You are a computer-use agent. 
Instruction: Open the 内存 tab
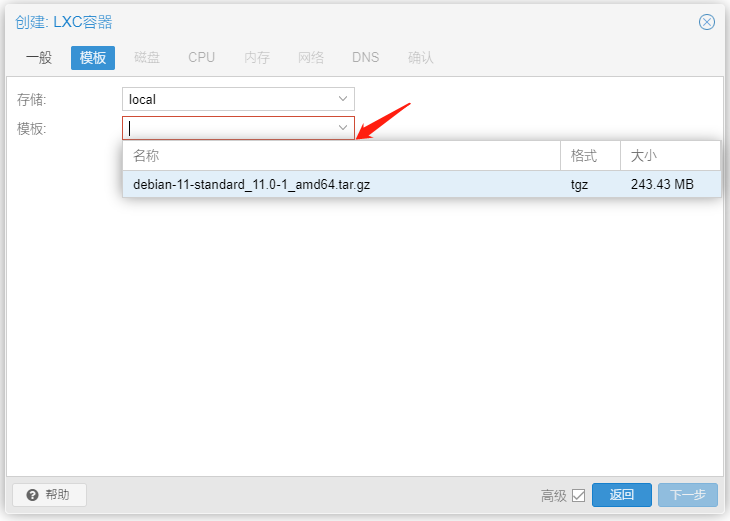tap(257, 58)
